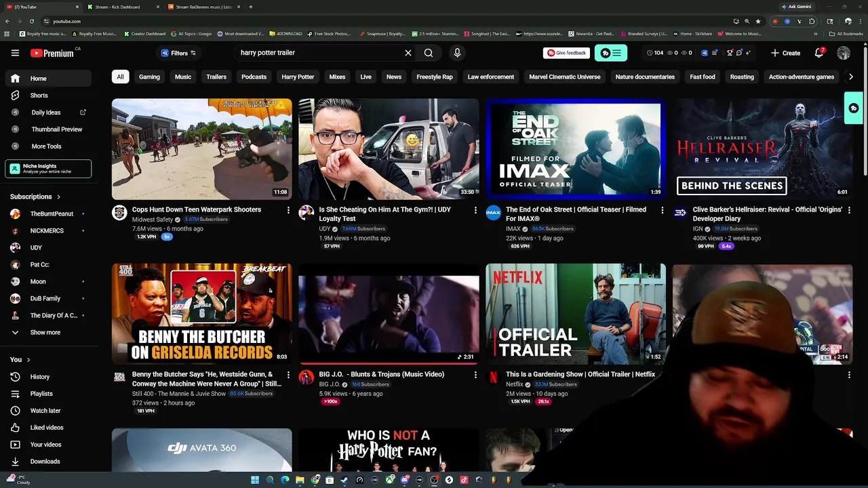Open Discord from the taskbar

pyautogui.click(x=404, y=480)
